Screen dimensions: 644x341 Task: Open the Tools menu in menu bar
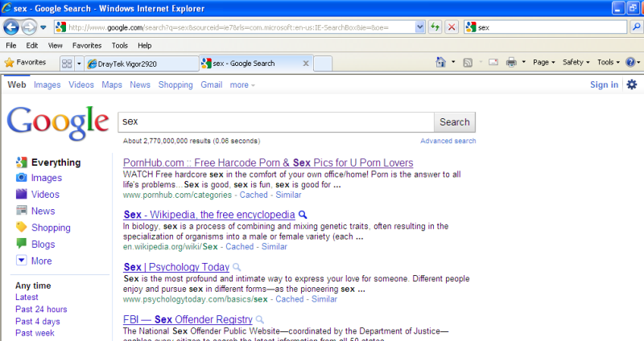(x=119, y=46)
